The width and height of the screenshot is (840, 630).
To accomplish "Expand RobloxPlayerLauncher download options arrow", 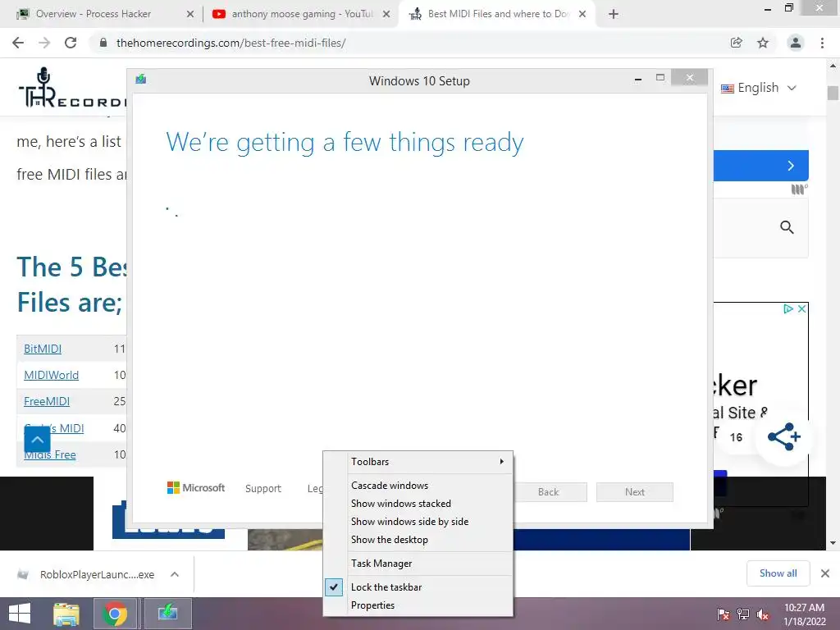I will point(174,574).
